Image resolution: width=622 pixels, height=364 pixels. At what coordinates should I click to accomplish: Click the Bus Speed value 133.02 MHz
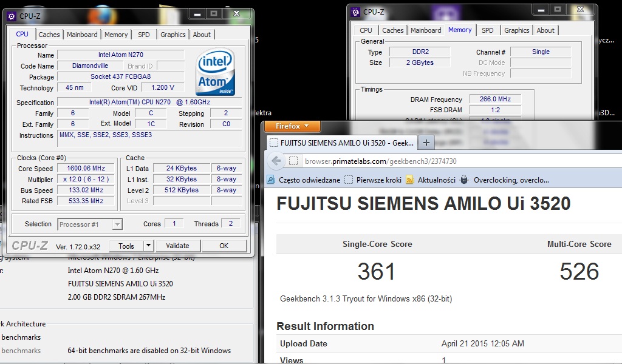point(86,190)
